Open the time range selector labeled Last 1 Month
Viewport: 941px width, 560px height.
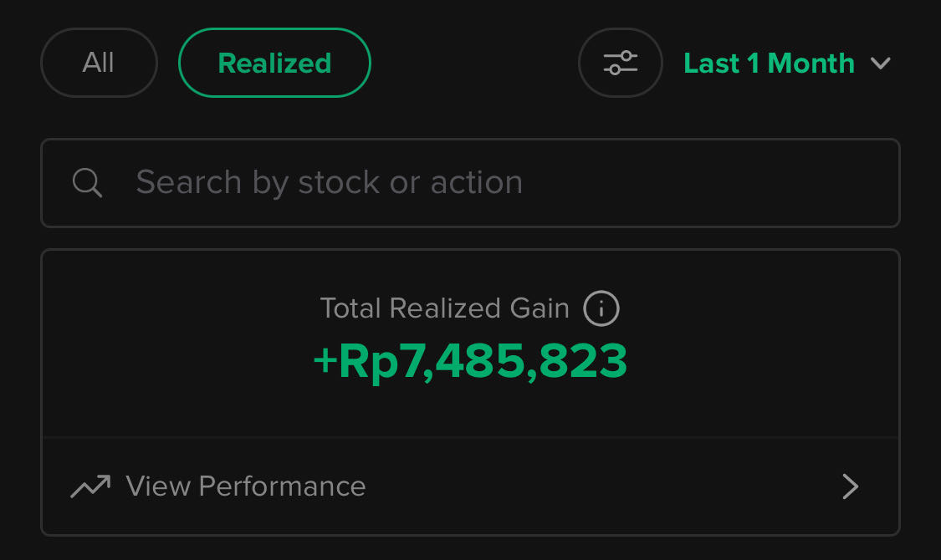769,64
